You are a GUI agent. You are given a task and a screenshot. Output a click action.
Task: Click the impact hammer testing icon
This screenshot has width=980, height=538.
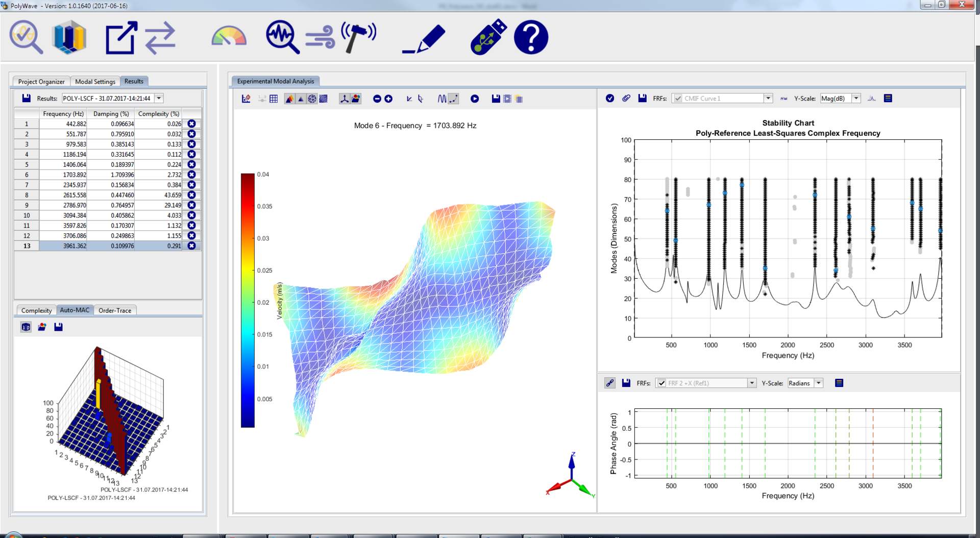click(x=358, y=37)
